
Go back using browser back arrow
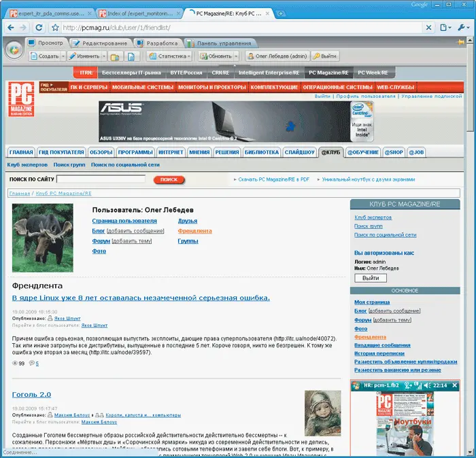pyautogui.click(x=11, y=28)
